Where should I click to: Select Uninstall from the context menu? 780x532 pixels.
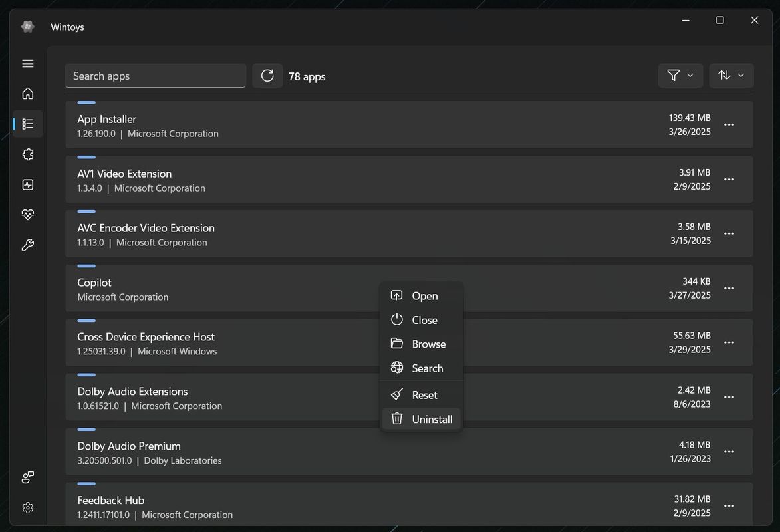coord(422,419)
